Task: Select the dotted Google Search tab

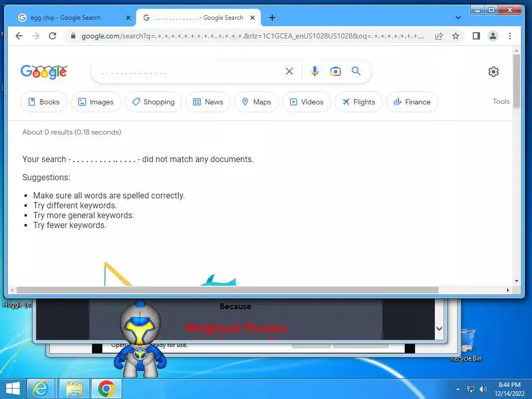Action: [x=198, y=18]
